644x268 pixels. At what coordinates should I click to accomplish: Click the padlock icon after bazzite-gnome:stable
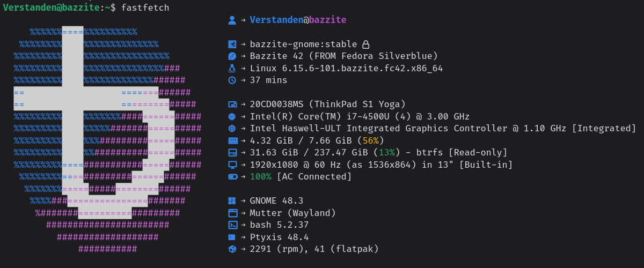365,44
